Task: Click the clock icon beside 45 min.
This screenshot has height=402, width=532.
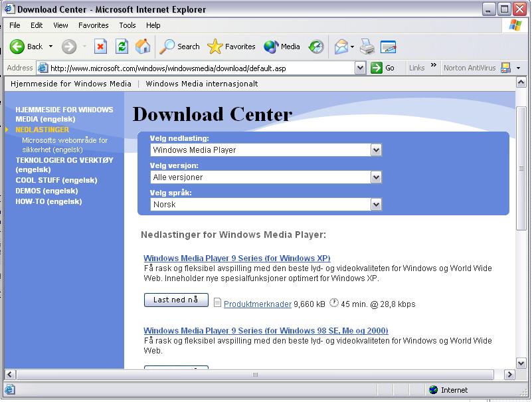Action: [334, 302]
